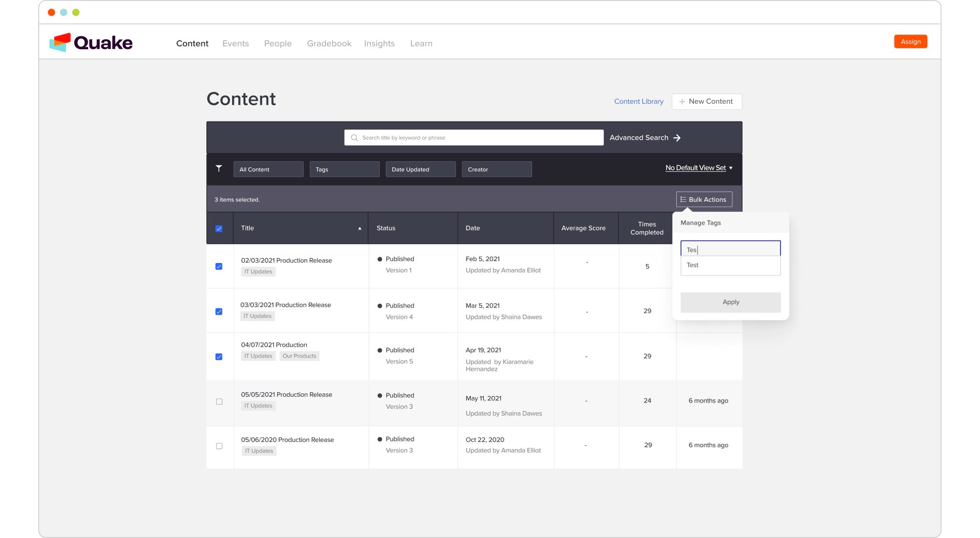Open the Gradebook tab
980x538 pixels.
(x=329, y=44)
